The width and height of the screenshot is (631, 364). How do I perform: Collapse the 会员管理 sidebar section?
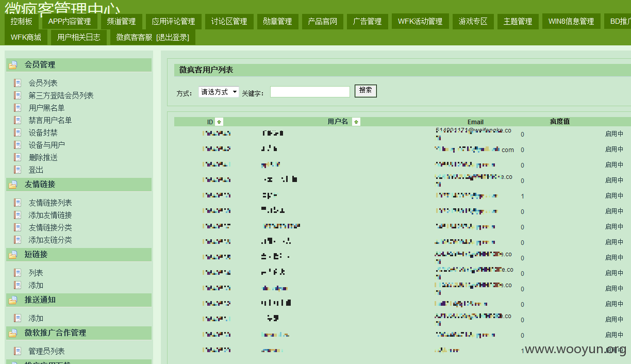79,65
